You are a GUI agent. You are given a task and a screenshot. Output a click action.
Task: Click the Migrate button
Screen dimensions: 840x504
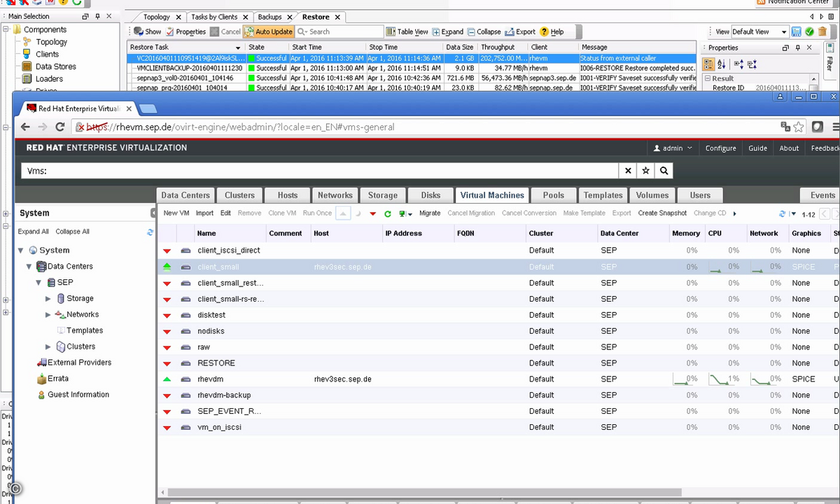[x=430, y=213]
